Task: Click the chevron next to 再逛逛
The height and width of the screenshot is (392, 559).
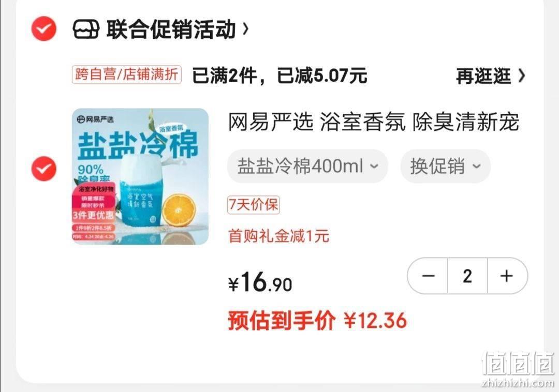Action: [x=522, y=76]
